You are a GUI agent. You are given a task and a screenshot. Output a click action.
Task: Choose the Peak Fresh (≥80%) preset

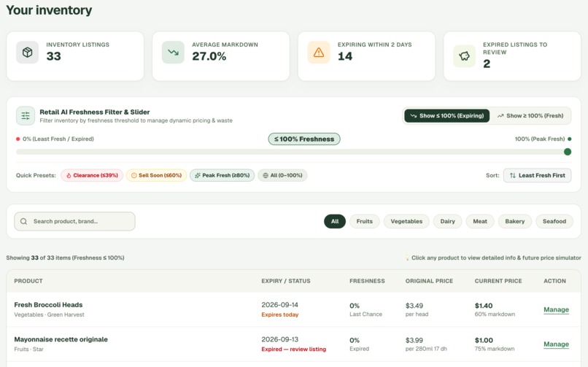222,175
